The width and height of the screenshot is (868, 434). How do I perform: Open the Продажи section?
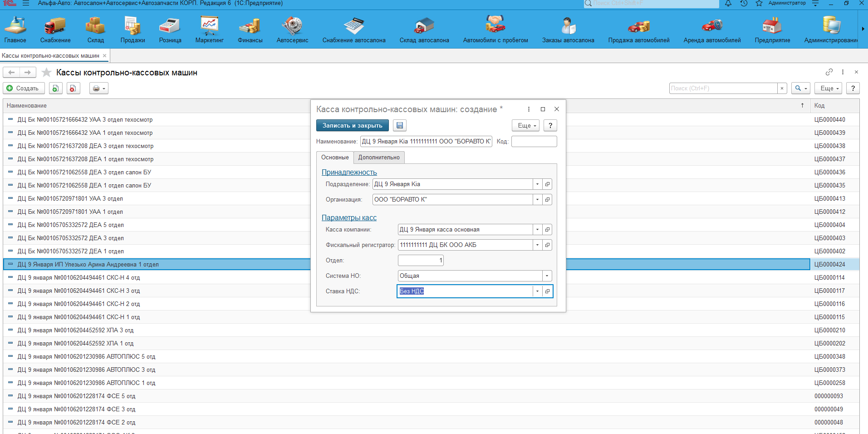[133, 30]
